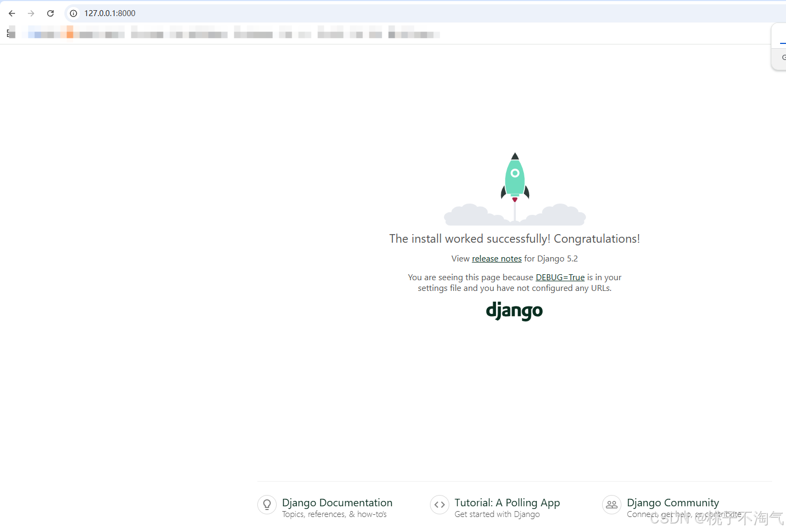Click the Topics, references, & how-to's text
Screen dimensions: 786x532
point(335,514)
